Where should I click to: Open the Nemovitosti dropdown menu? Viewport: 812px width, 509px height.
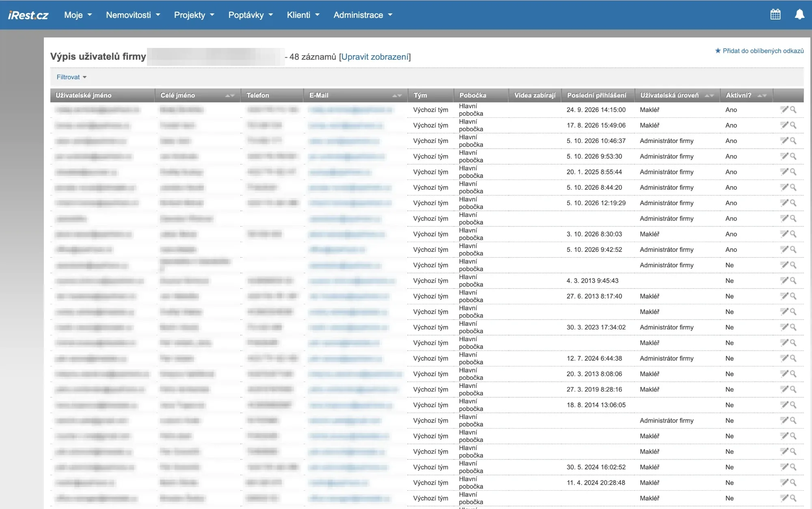[x=133, y=15]
